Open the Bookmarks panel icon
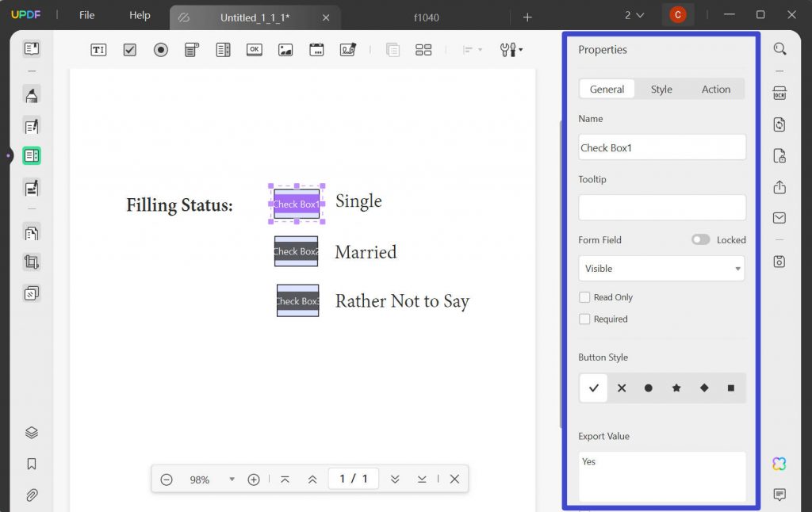This screenshot has height=512, width=812. (32, 464)
